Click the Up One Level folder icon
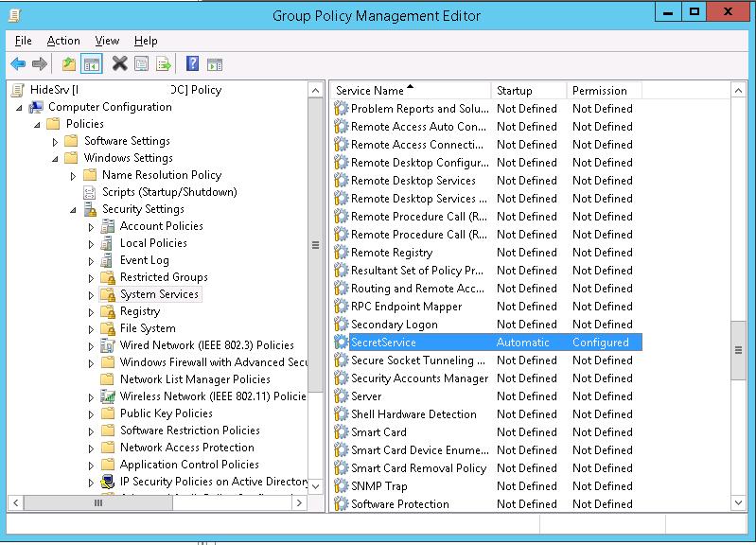The height and width of the screenshot is (545, 756). [x=69, y=64]
